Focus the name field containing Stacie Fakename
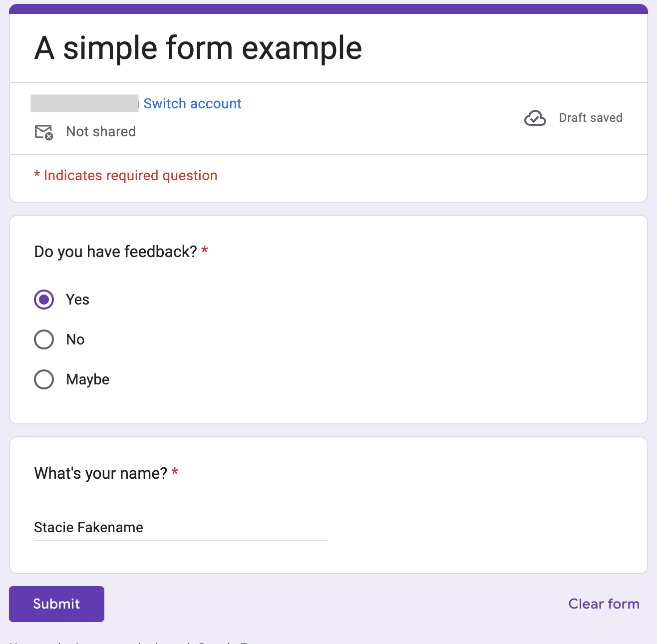Image resolution: width=657 pixels, height=644 pixels. [181, 528]
